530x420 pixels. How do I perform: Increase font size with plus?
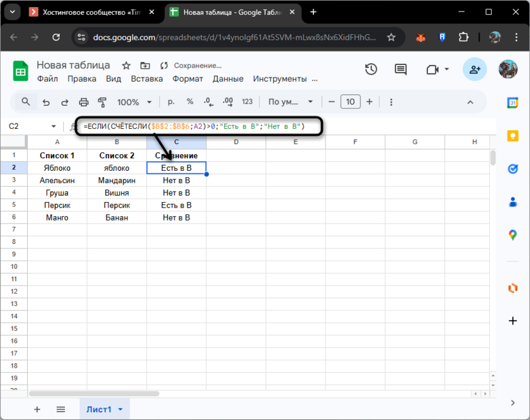tap(369, 102)
